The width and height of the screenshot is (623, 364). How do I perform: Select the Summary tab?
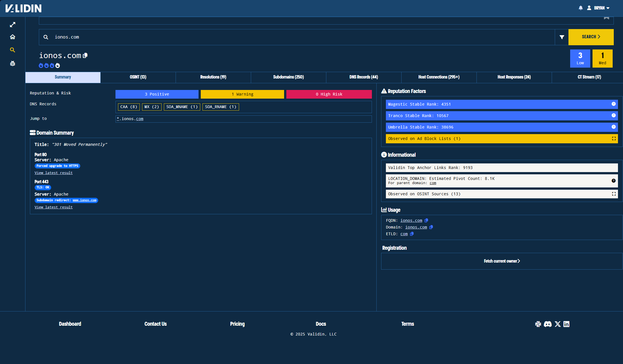pos(63,77)
